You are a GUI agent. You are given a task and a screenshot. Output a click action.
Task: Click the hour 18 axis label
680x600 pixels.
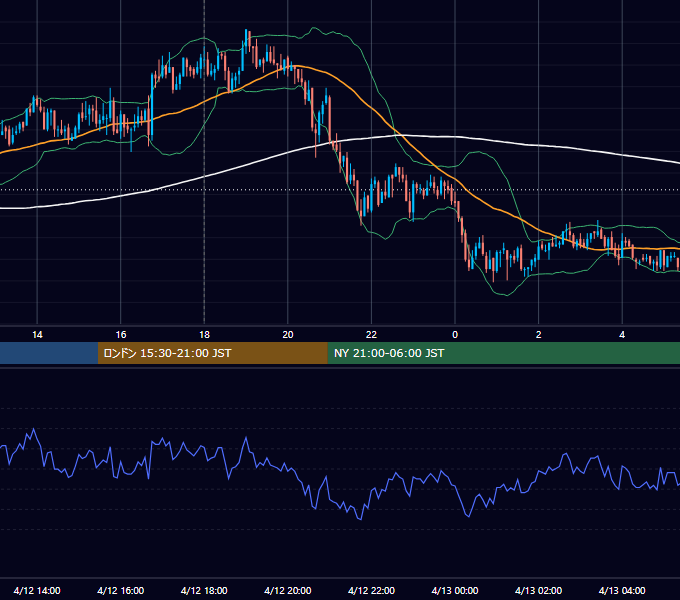[204, 335]
